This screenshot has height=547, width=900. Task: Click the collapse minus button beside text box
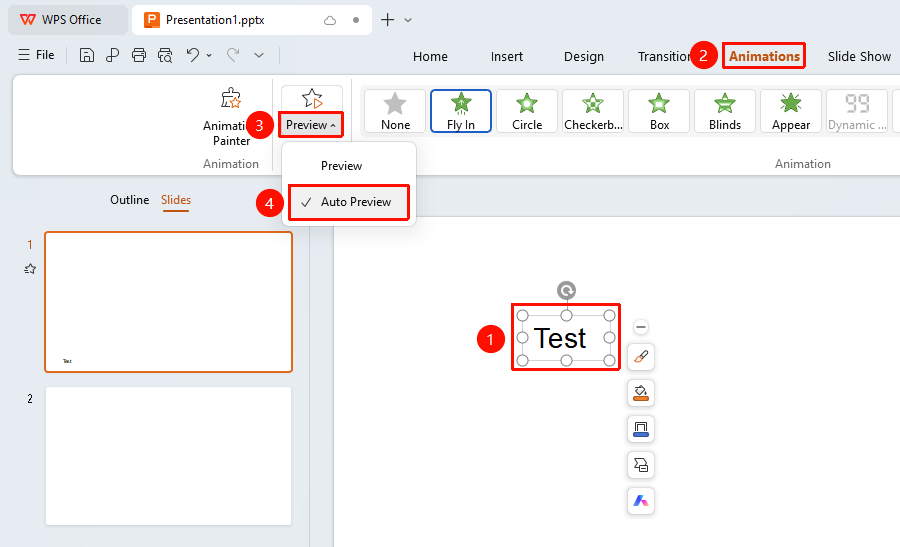[641, 327]
